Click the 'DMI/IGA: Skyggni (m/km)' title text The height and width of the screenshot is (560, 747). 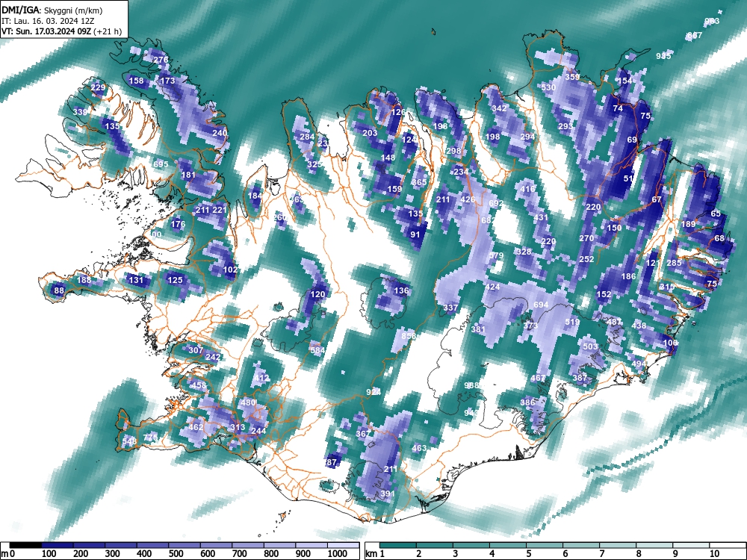click(x=52, y=10)
